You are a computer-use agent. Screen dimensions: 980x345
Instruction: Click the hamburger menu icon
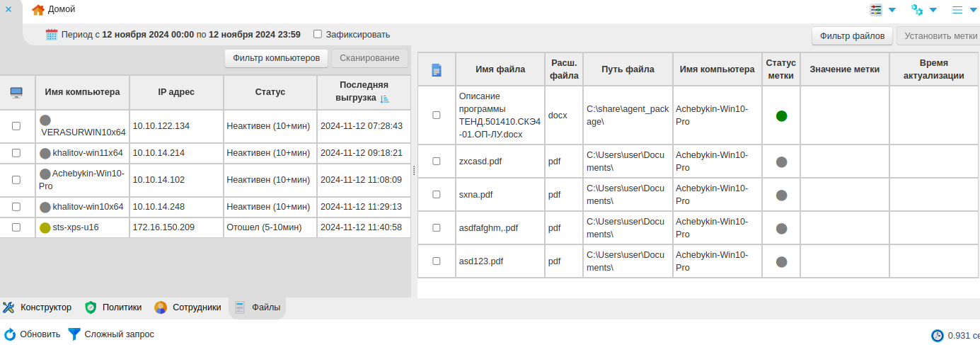(957, 10)
